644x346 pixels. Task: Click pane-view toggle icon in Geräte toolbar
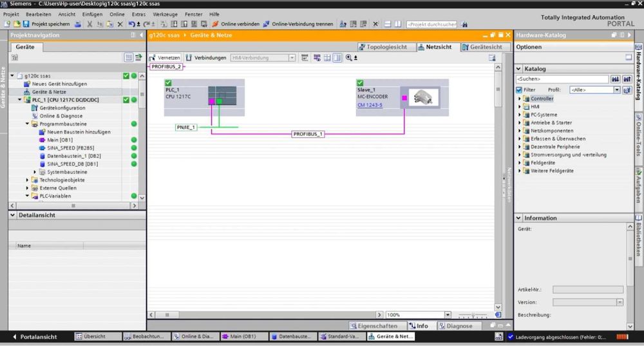click(129, 57)
